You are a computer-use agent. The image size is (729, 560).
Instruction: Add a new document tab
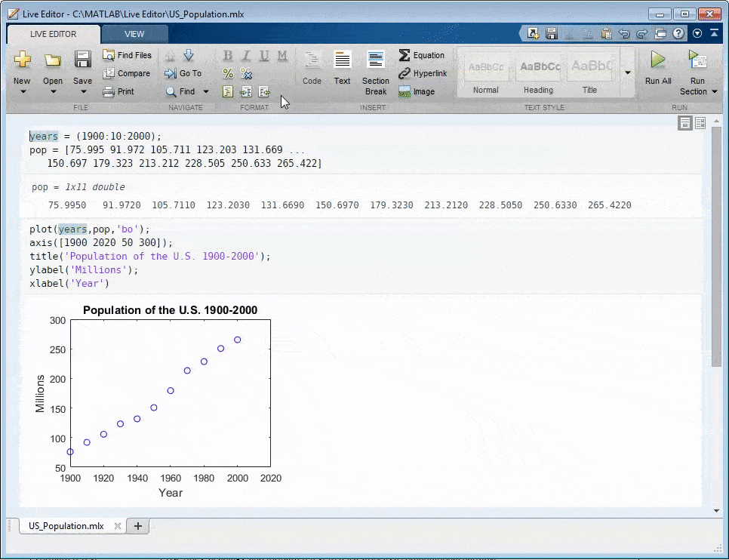(x=137, y=526)
